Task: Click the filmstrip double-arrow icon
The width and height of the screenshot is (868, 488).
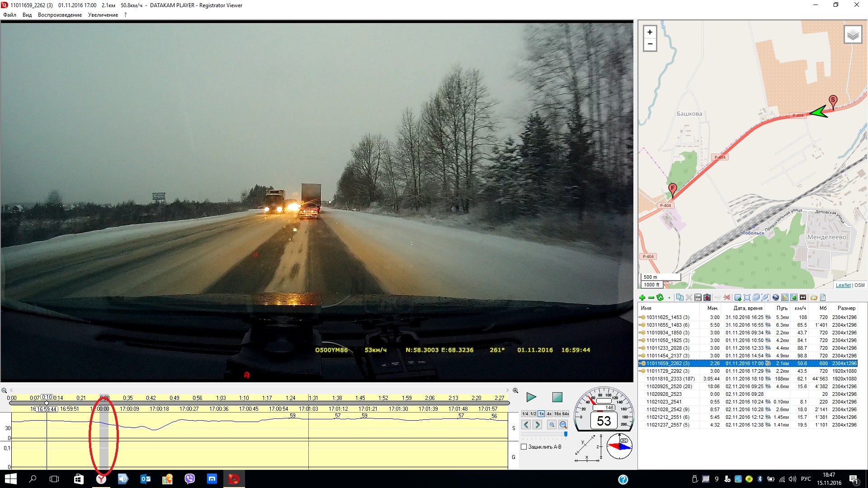Action: [803, 297]
